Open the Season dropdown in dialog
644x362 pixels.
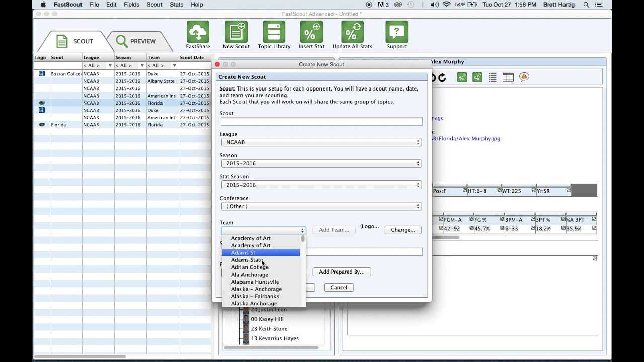tap(321, 163)
